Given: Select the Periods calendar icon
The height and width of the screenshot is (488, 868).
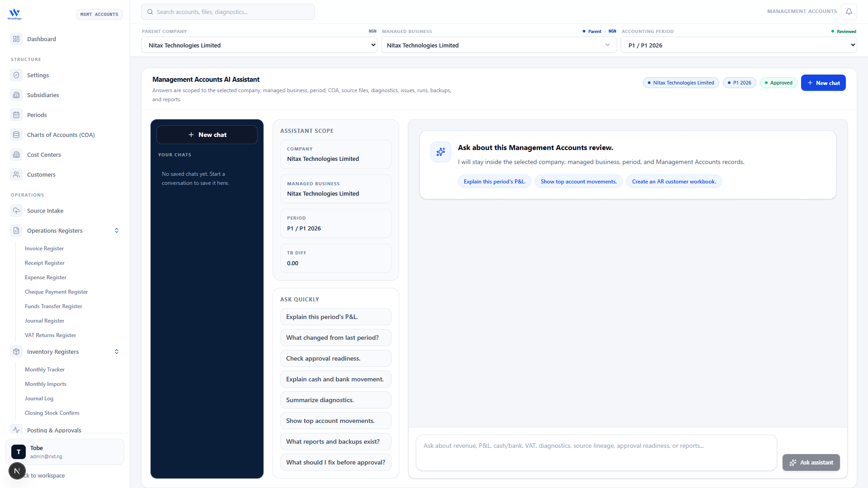Looking at the screenshot, I should click(x=16, y=115).
